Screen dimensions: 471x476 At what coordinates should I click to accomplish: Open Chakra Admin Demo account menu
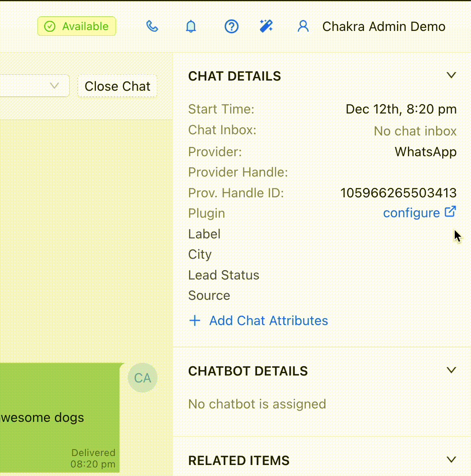point(384,26)
